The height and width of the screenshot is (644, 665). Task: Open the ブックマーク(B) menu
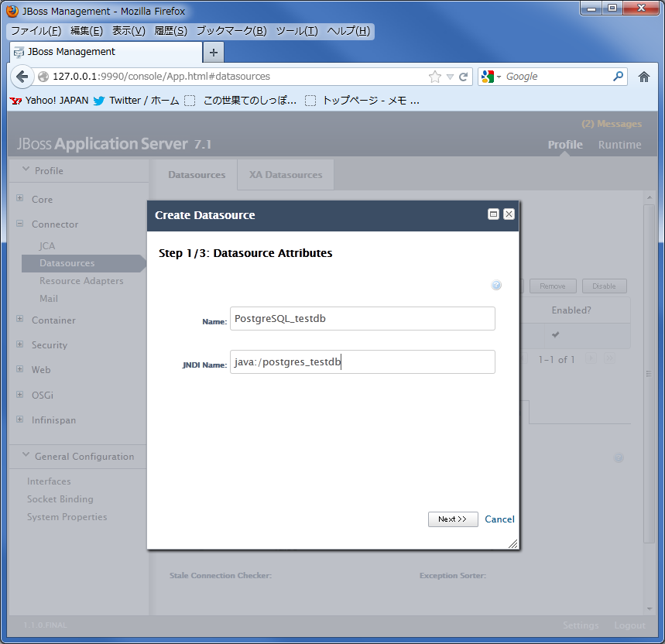(x=231, y=31)
